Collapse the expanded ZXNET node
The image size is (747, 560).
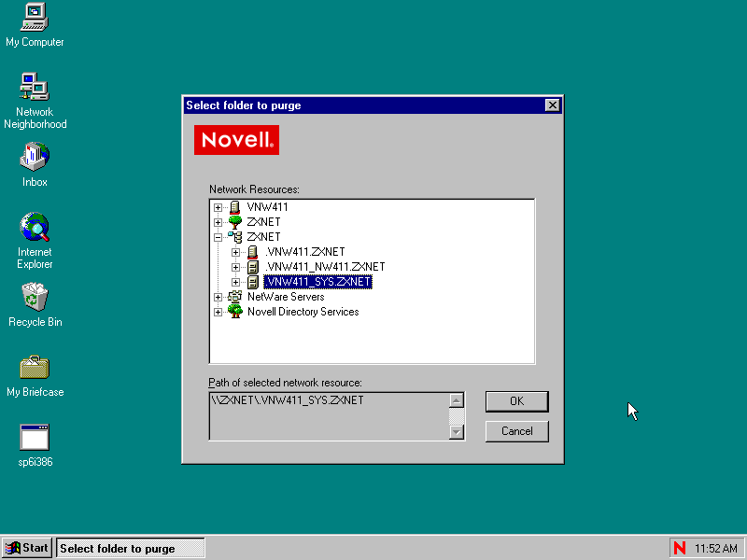click(218, 237)
